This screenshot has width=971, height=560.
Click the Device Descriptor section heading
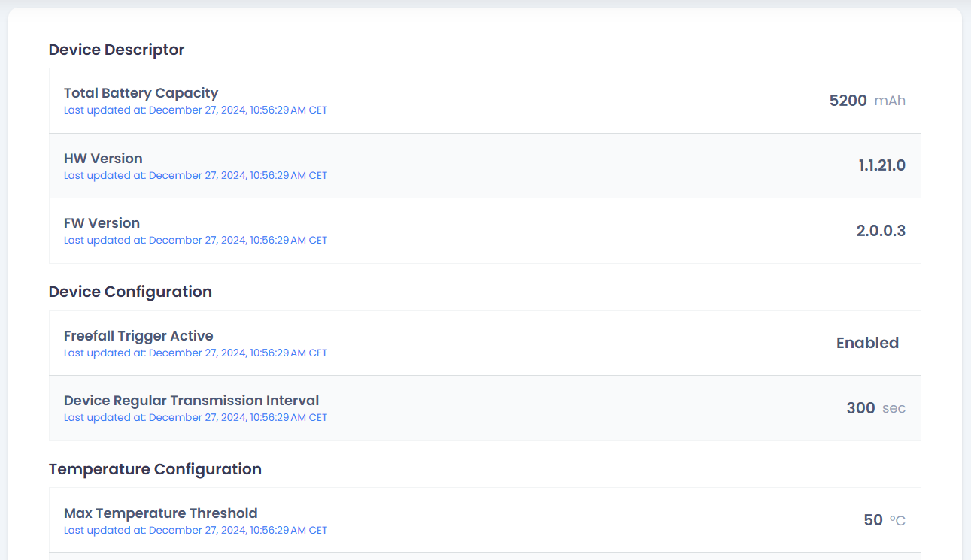click(x=117, y=50)
